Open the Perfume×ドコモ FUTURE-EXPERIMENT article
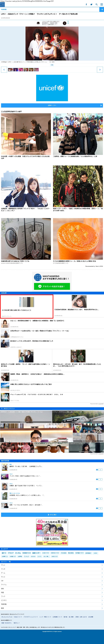Viewport: 104px width, 644px height. point(37,394)
